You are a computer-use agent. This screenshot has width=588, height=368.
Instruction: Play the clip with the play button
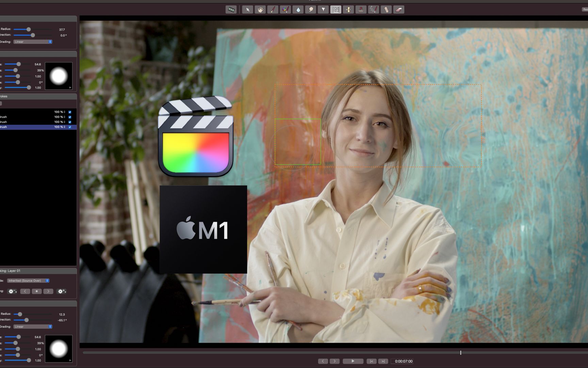click(353, 361)
